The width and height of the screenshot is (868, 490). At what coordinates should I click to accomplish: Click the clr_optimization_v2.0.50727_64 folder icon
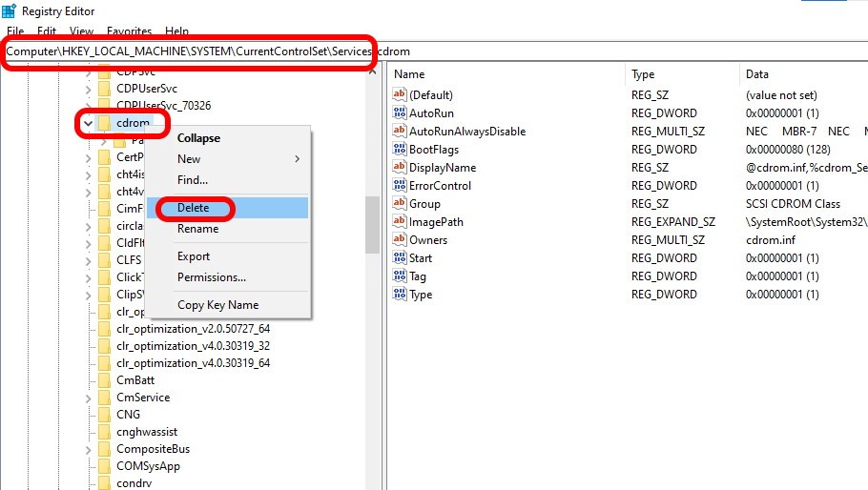coord(104,329)
